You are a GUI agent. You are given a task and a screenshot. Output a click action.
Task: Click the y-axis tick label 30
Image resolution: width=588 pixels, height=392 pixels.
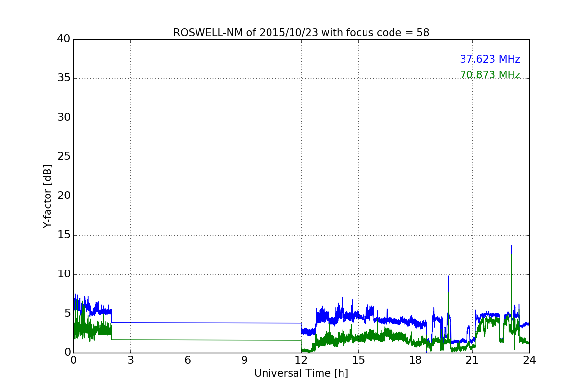(63, 117)
